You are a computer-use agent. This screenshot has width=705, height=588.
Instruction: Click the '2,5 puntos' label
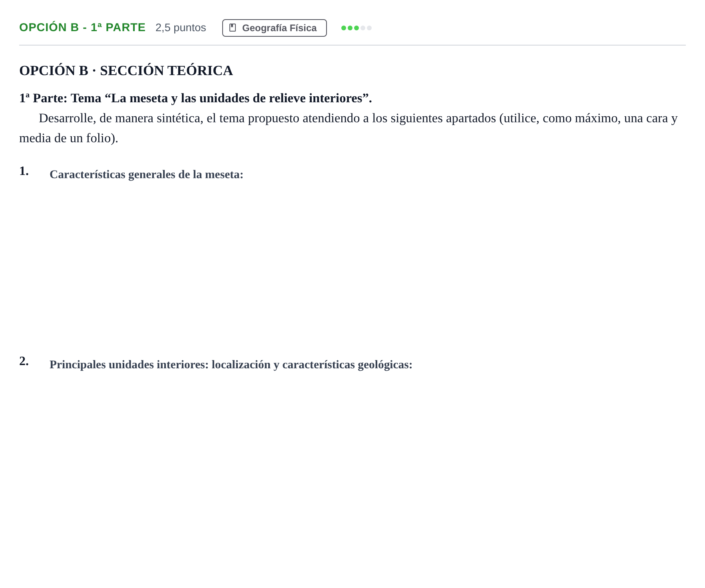coord(181,28)
